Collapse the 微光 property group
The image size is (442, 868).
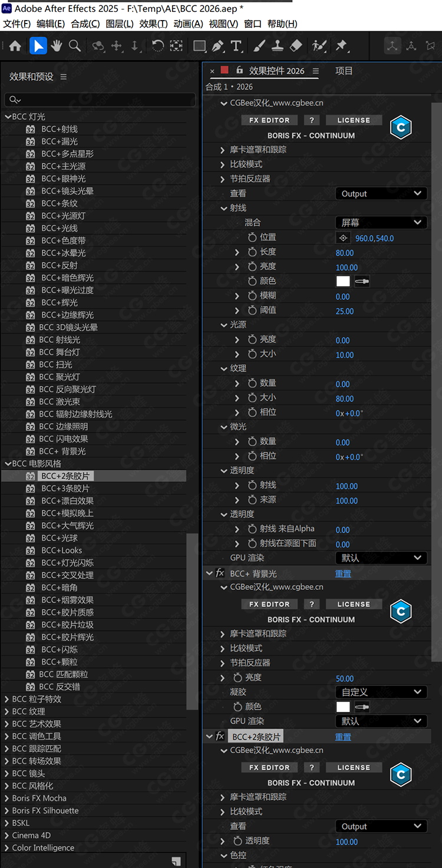pos(224,427)
